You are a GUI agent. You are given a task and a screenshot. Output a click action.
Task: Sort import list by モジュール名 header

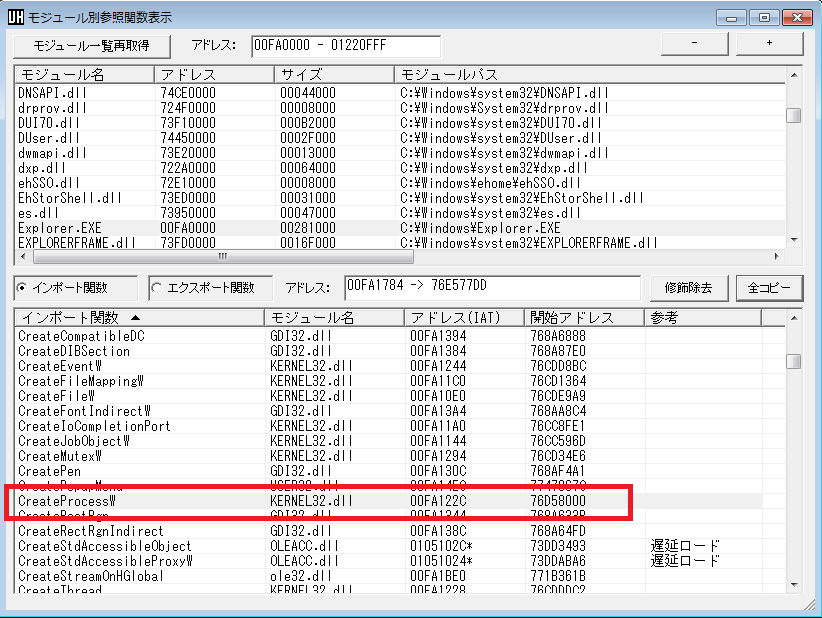334,318
